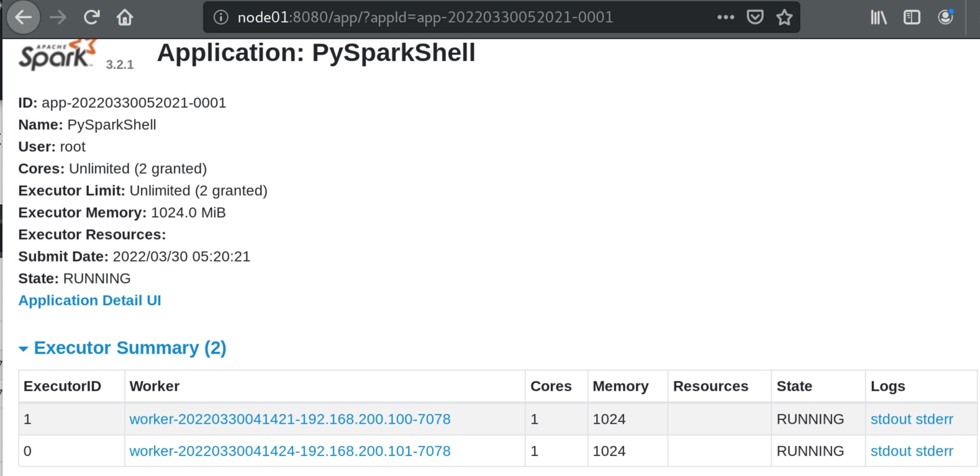Click the State: RUNNING line above the table
This screenshot has height=476, width=980.
(75, 278)
